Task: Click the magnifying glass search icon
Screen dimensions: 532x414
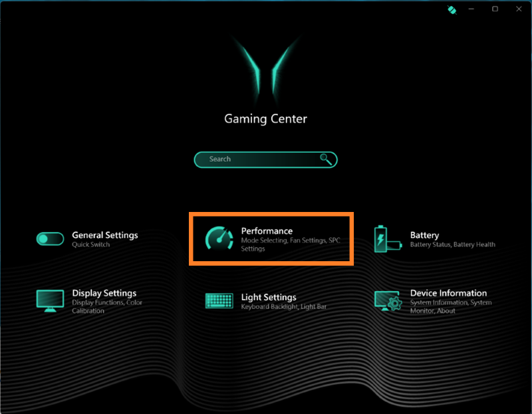Action: click(x=326, y=159)
